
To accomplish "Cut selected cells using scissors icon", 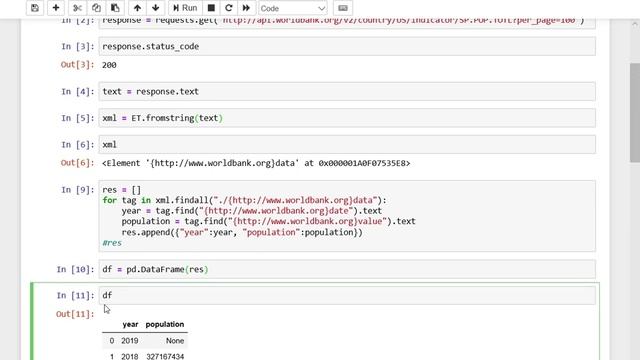I will 77,8.
